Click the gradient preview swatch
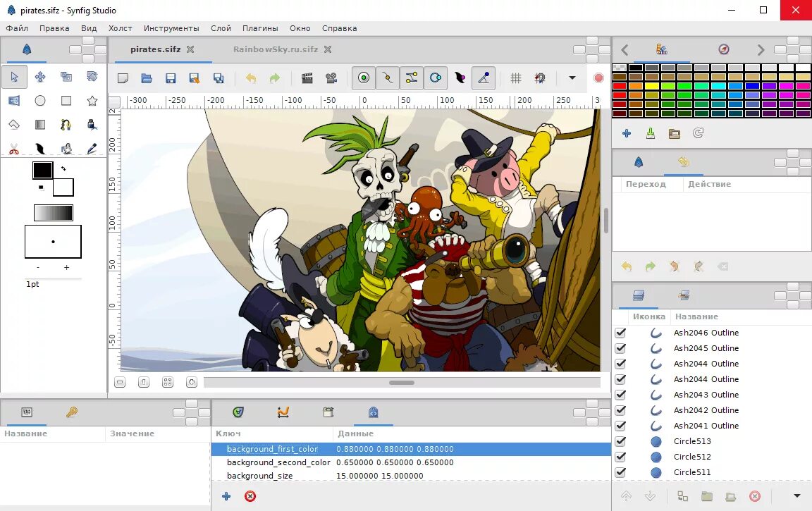The image size is (812, 511). coord(54,213)
